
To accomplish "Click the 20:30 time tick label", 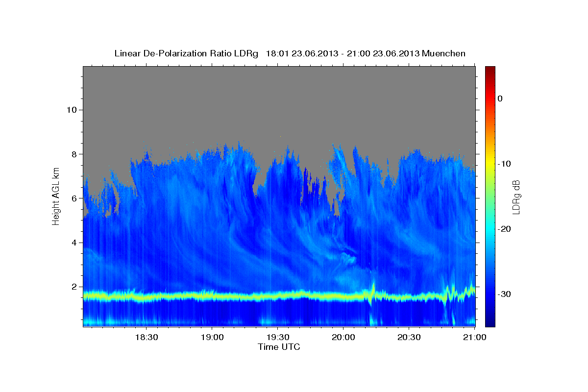I will tap(409, 338).
